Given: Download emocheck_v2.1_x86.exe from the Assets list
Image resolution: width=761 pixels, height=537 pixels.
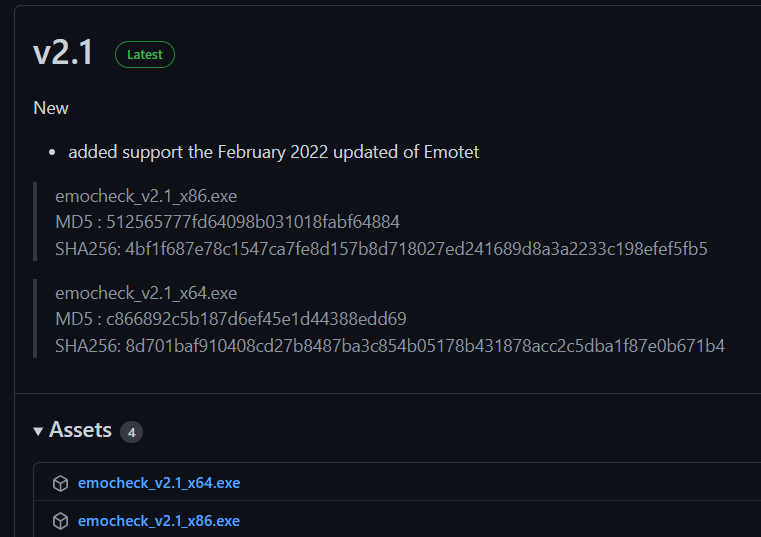Looking at the screenshot, I should click(x=159, y=521).
